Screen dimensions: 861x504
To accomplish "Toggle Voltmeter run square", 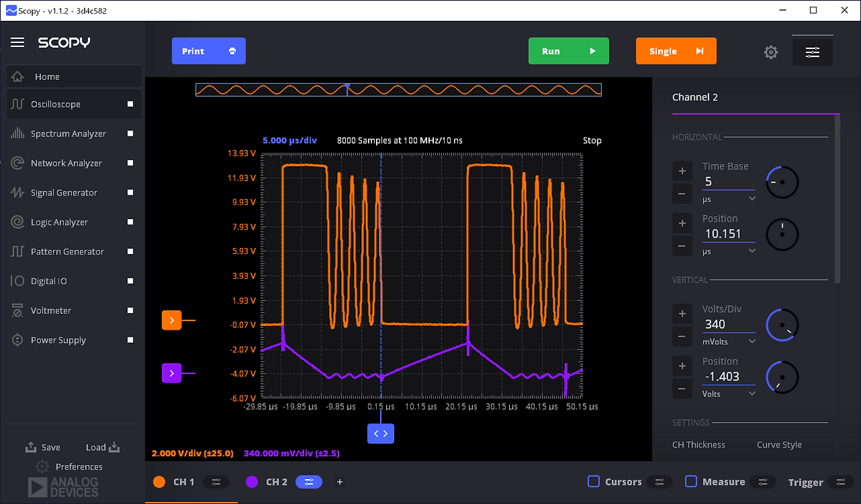I will 130,311.
